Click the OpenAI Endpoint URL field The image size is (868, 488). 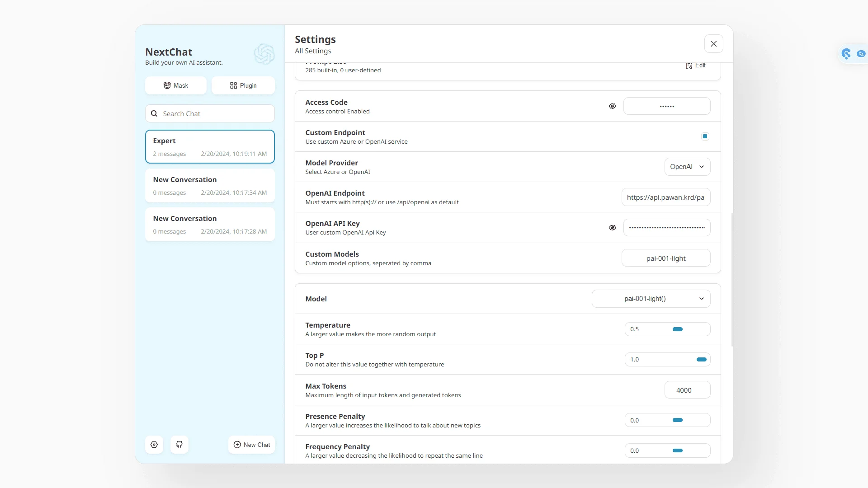pyautogui.click(x=666, y=197)
